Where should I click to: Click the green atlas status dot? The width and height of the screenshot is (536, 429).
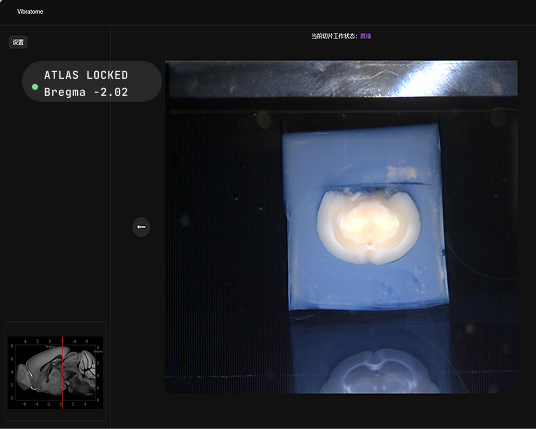(35, 87)
